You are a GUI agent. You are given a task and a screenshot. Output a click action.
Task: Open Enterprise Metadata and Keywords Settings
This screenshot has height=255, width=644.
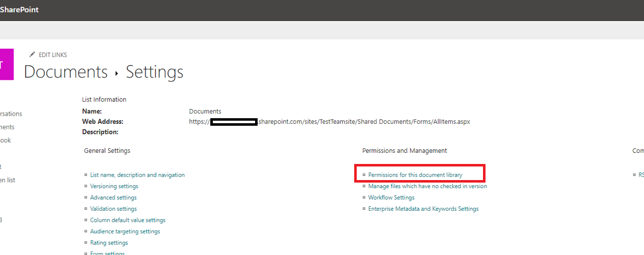pos(423,209)
